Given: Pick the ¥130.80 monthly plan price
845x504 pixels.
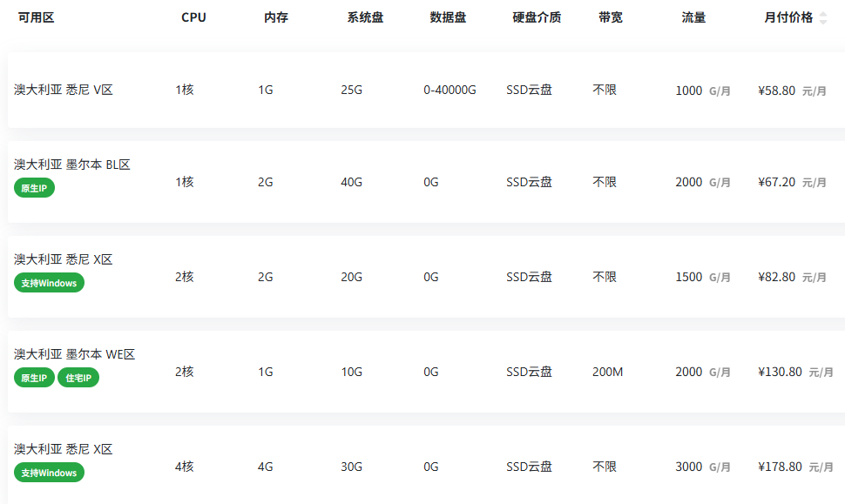Looking at the screenshot, I should (x=780, y=372).
